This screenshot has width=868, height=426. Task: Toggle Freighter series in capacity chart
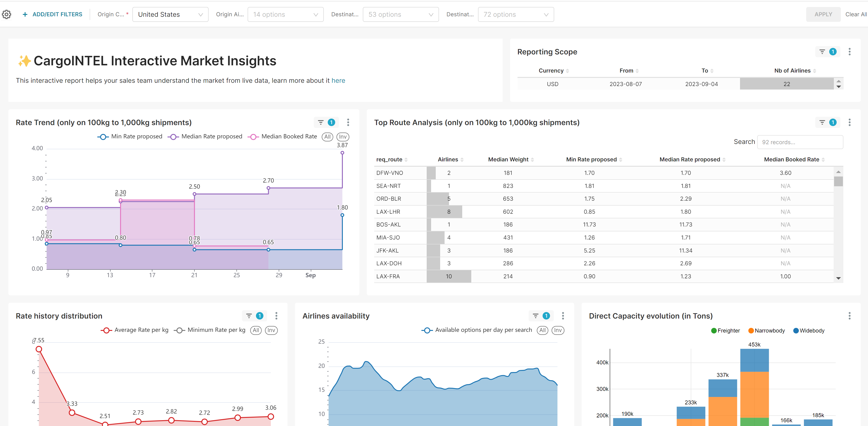(x=725, y=331)
